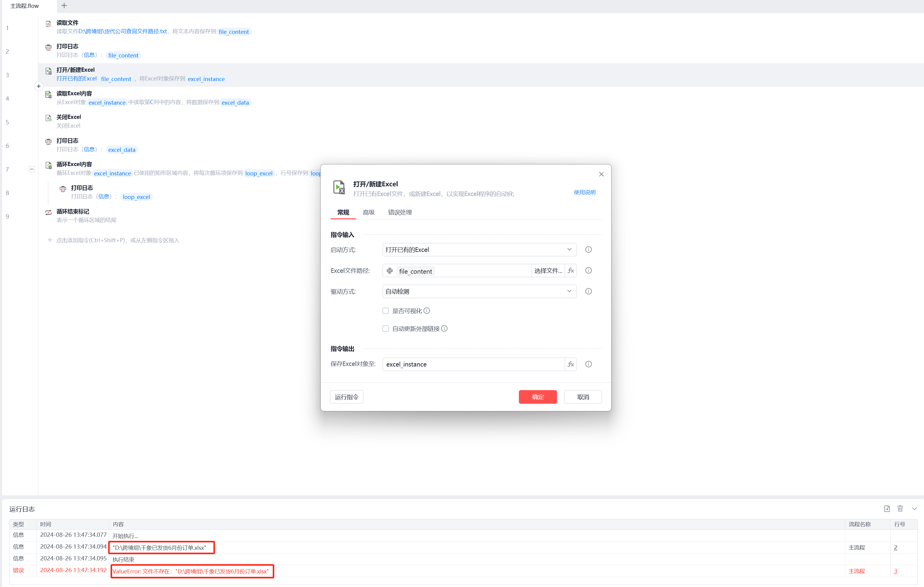Click the info icon next to 驱动方式 dropdown
Viewport: 924px width, 587px height.
(x=588, y=291)
